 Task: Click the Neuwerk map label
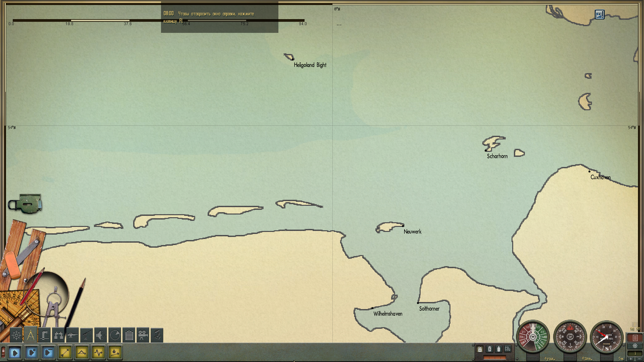coord(413,231)
